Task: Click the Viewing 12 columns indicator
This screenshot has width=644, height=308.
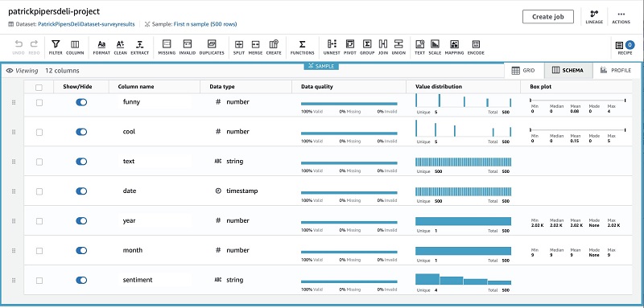Action: [43, 71]
